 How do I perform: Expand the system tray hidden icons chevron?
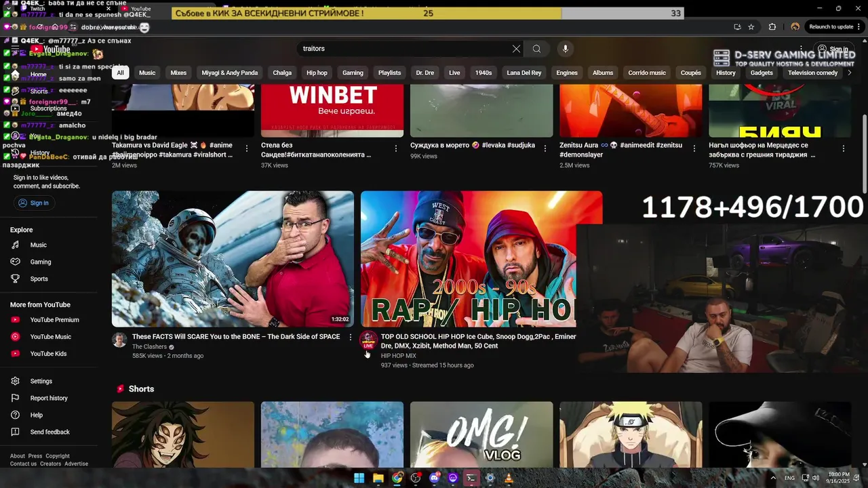(x=772, y=478)
